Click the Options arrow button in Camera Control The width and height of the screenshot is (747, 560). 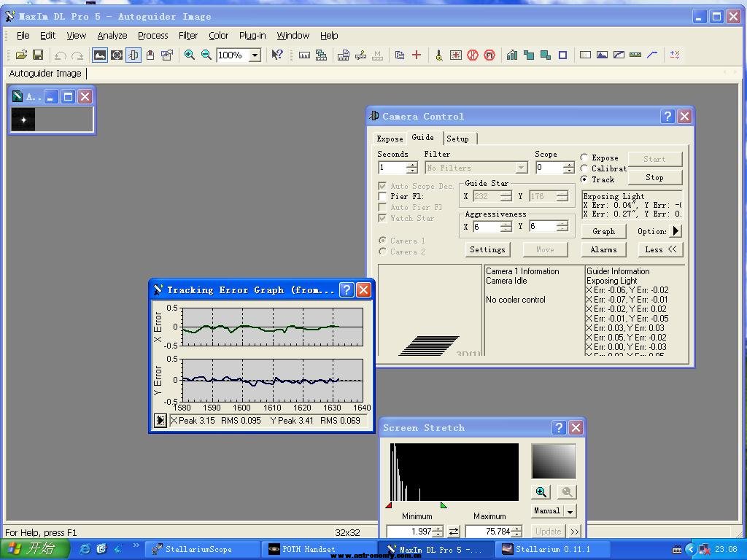coord(676,231)
